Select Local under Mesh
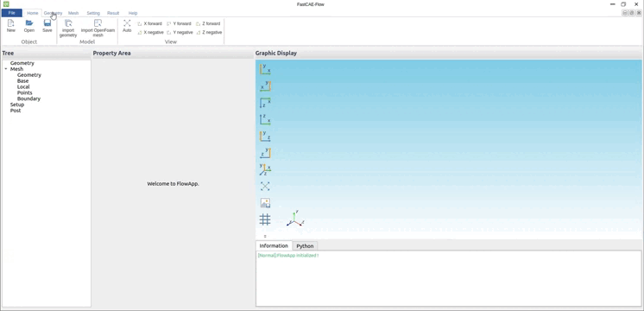 23,86
